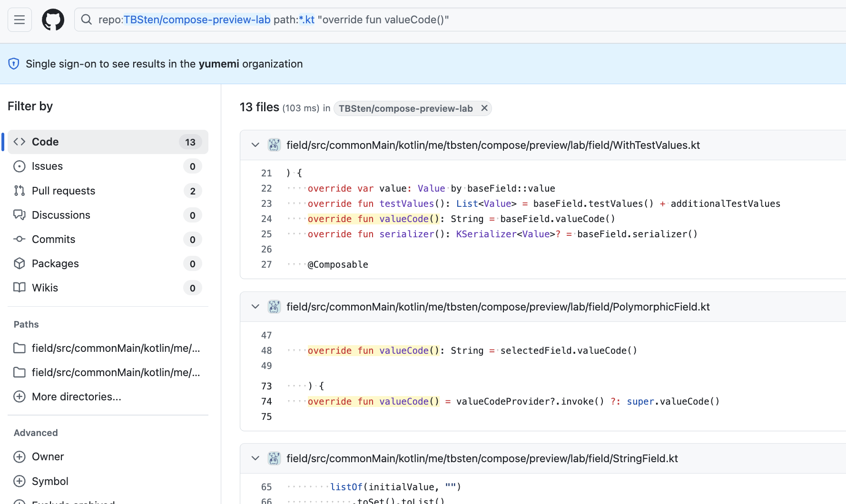Click the shield icon in SSO banner
This screenshot has width=846, height=504.
tap(14, 64)
